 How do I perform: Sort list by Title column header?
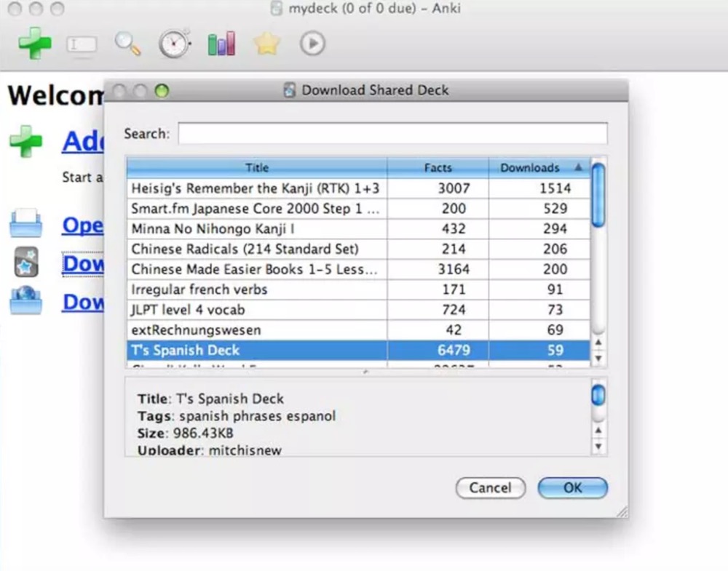[x=257, y=167]
